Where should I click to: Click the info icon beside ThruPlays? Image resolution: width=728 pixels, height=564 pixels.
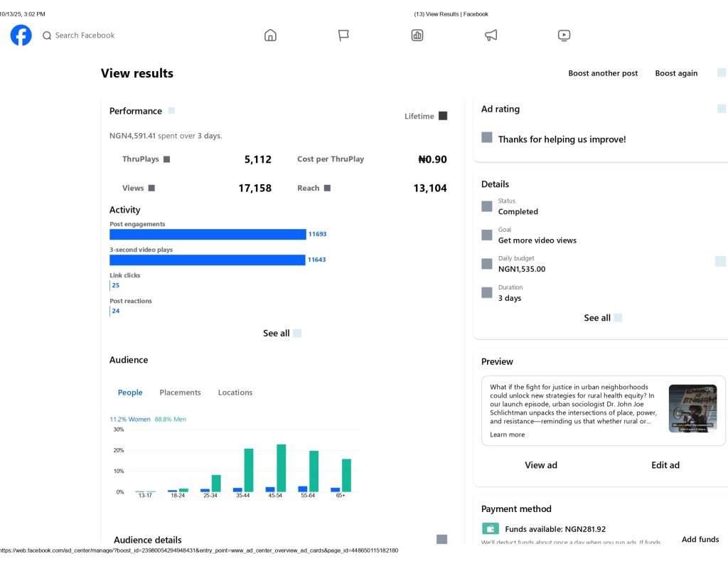[166, 159]
